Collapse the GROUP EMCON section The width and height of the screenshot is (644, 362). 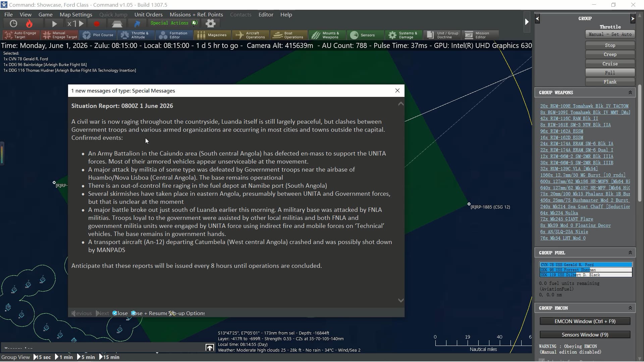pos(630,308)
